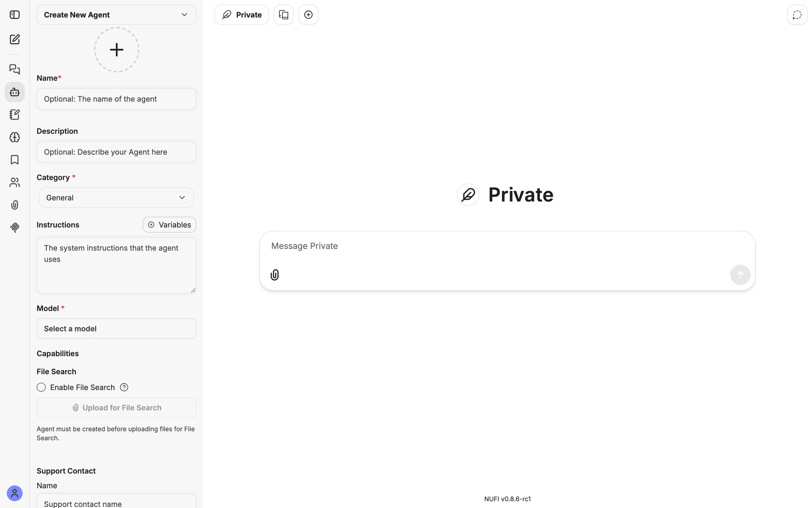Open the users group icon
Image resolution: width=812 pixels, height=508 pixels.
14,182
